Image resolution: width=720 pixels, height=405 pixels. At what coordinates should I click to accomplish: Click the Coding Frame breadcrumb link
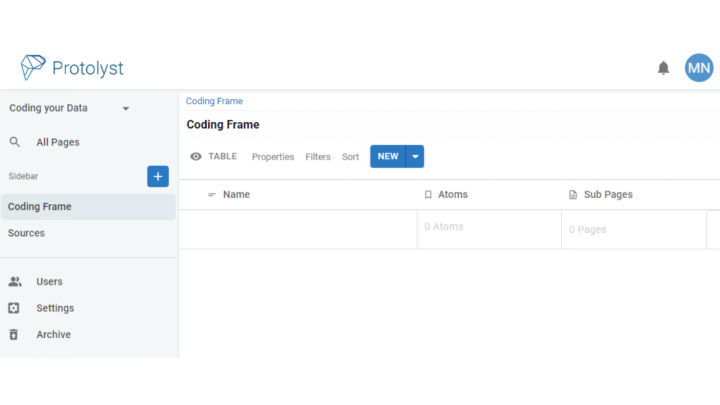coord(214,101)
